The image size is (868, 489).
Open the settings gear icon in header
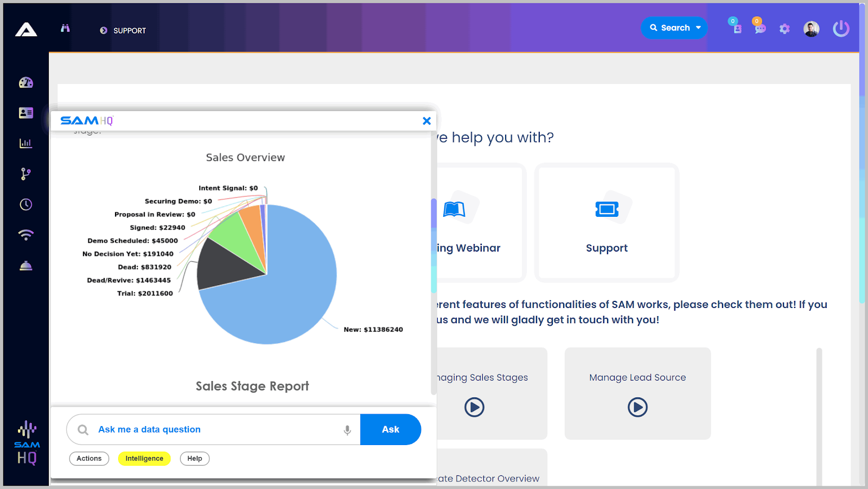[x=784, y=29]
